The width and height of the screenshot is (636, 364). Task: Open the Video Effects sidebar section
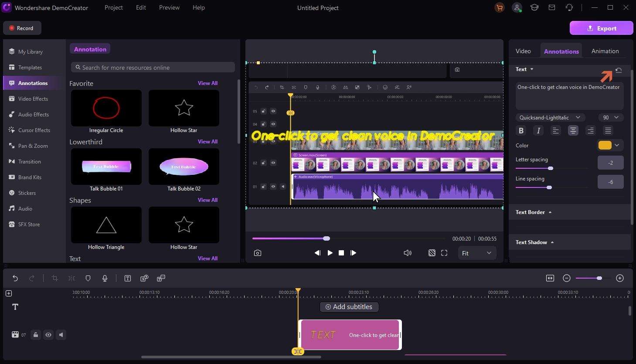[33, 99]
